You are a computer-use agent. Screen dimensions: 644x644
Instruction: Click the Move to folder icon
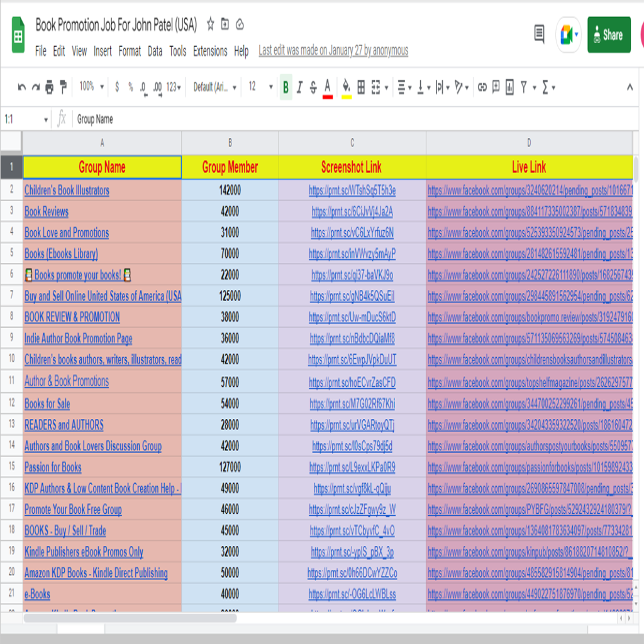point(225,25)
